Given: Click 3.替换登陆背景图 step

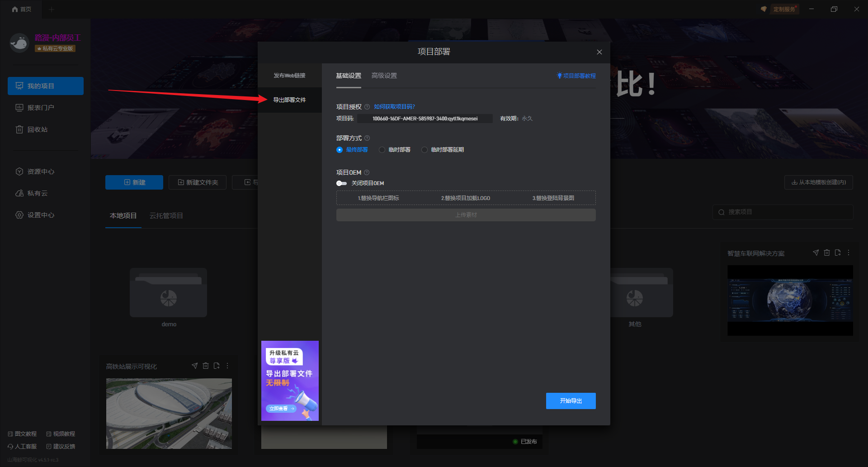Looking at the screenshot, I should 553,198.
